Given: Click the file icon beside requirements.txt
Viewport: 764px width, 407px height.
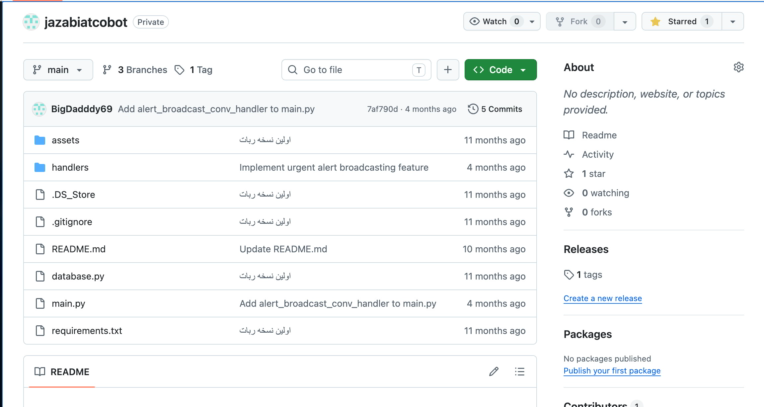Looking at the screenshot, I should pyautogui.click(x=40, y=330).
